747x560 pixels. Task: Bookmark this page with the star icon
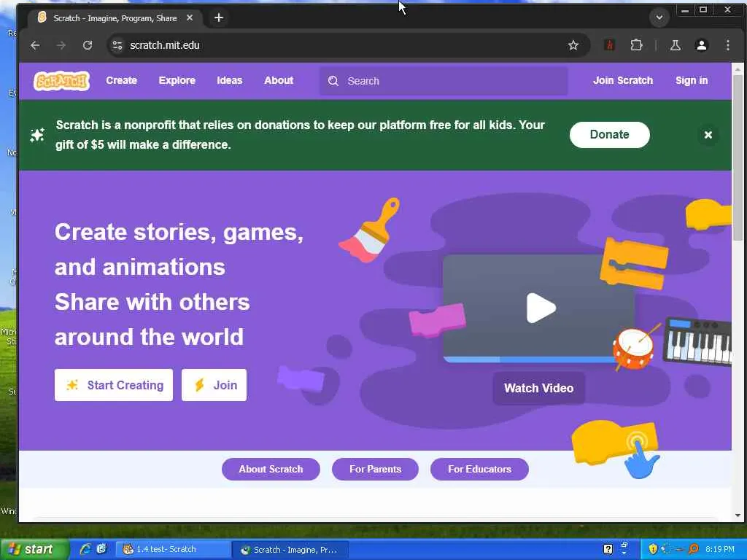573,45
